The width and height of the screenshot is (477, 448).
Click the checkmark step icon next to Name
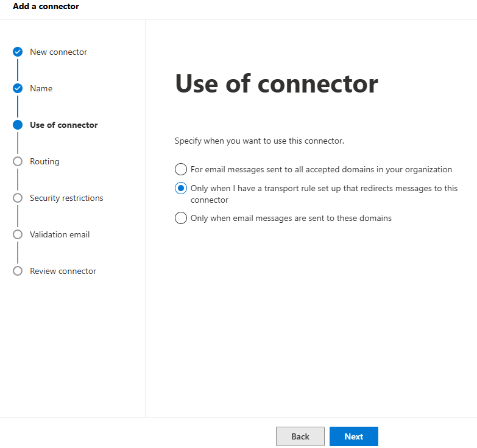click(x=18, y=88)
